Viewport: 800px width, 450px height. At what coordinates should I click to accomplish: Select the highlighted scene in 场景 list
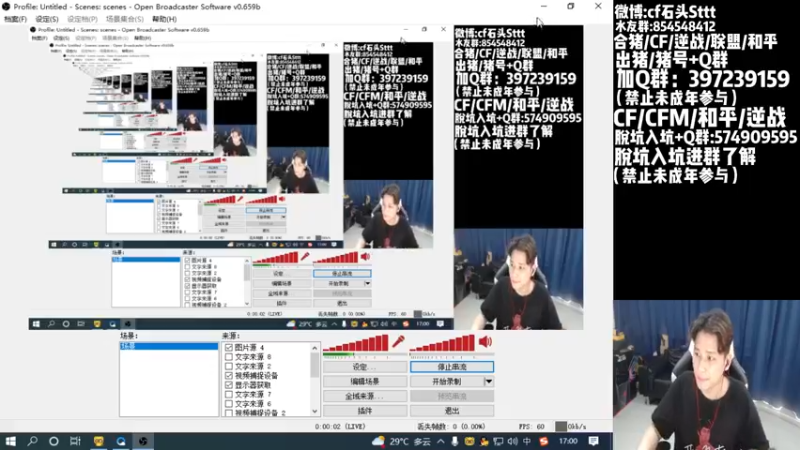[169, 346]
